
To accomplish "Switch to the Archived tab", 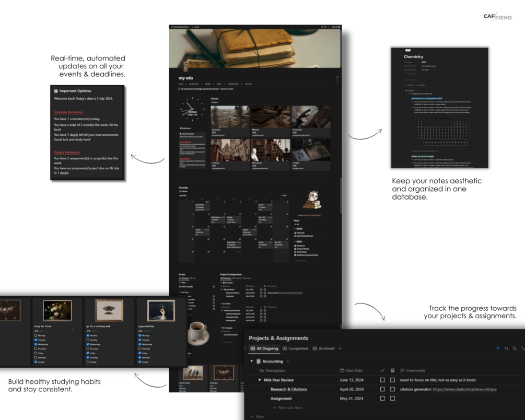I will 323,348.
